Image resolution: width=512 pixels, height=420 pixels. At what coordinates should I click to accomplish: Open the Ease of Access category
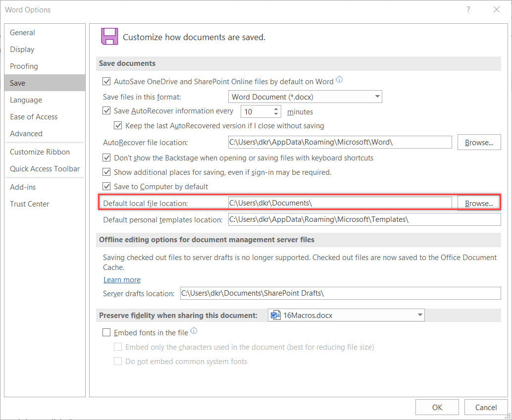(x=45, y=116)
